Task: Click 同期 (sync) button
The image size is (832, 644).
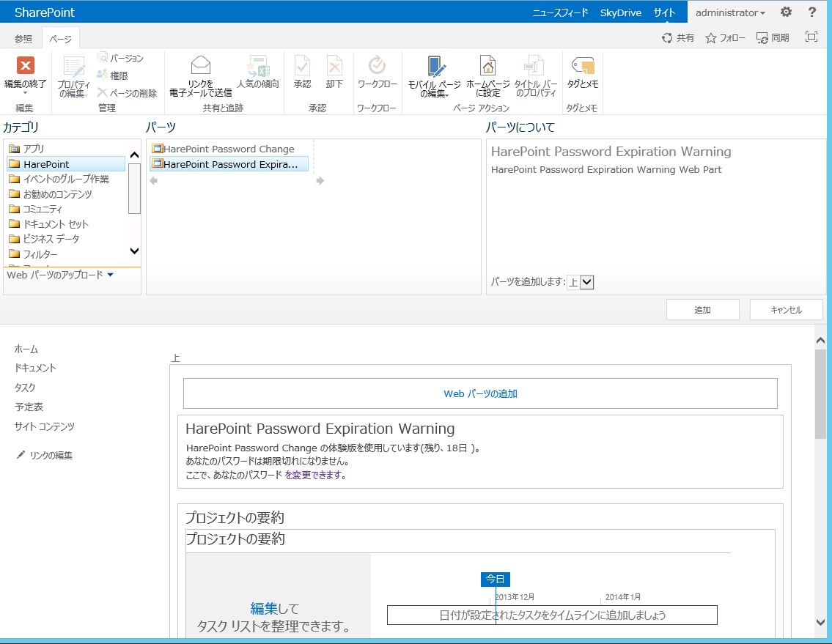Action: click(x=773, y=37)
